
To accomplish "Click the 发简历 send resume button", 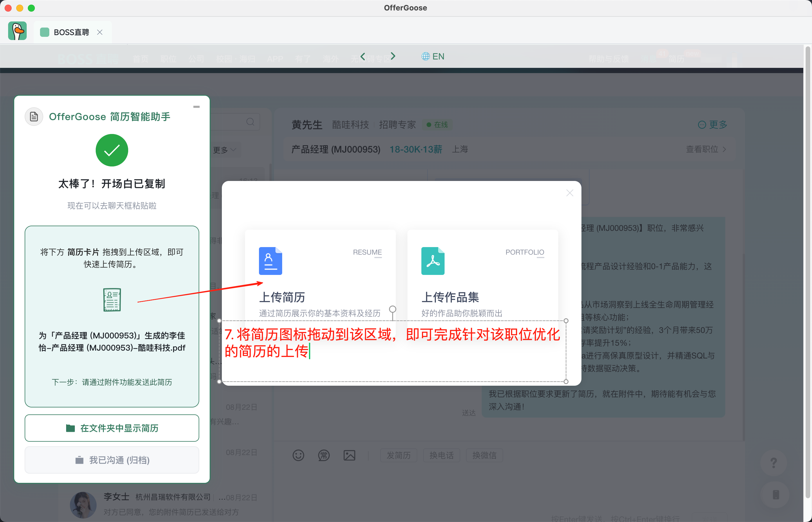I will pos(398,455).
